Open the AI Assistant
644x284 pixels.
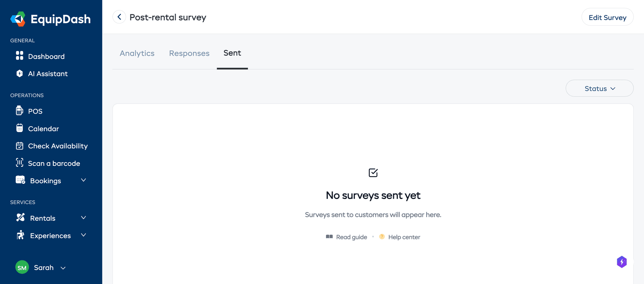click(48, 74)
